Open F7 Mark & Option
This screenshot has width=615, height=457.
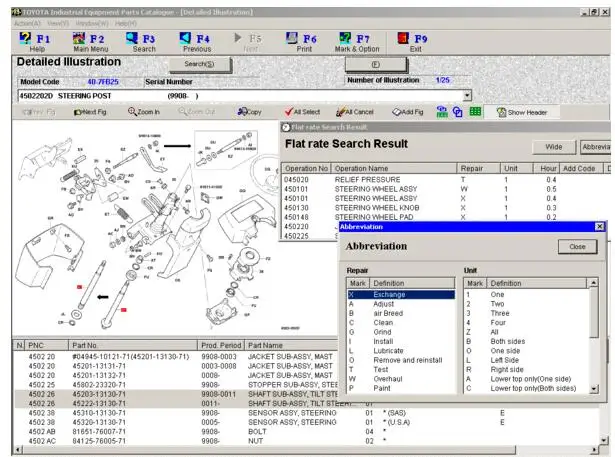pos(357,41)
